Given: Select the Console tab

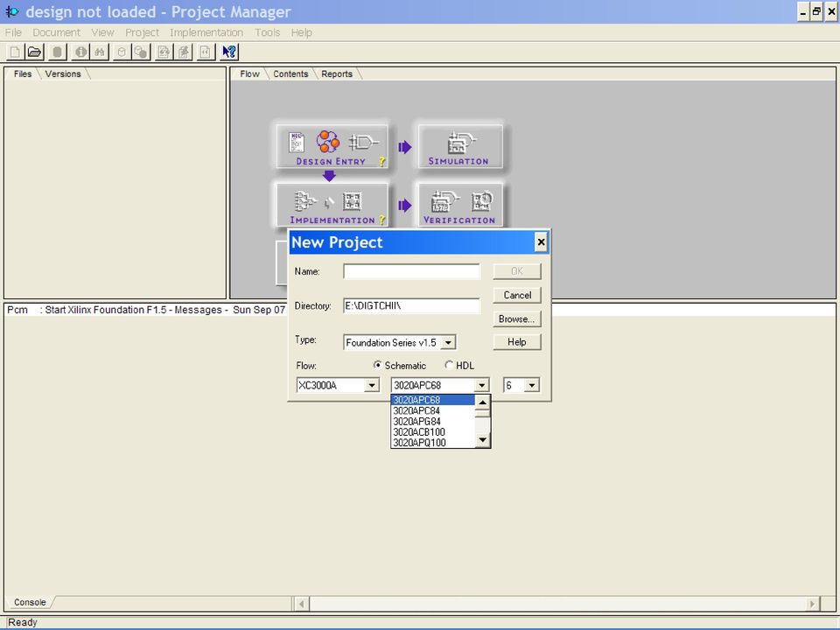Looking at the screenshot, I should coord(30,602).
